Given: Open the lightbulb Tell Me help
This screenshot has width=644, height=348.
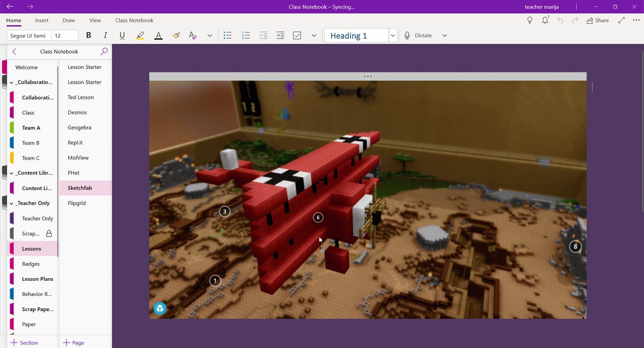Looking at the screenshot, I should (x=530, y=20).
